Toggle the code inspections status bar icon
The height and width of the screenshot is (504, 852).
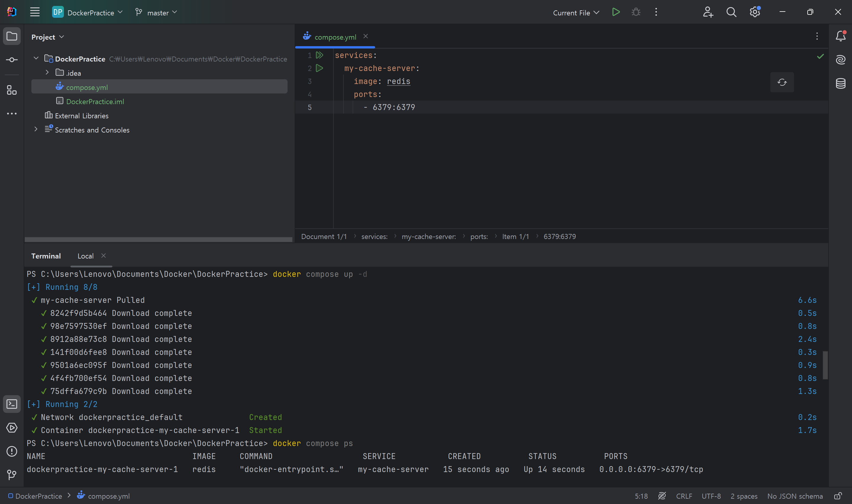(x=662, y=496)
